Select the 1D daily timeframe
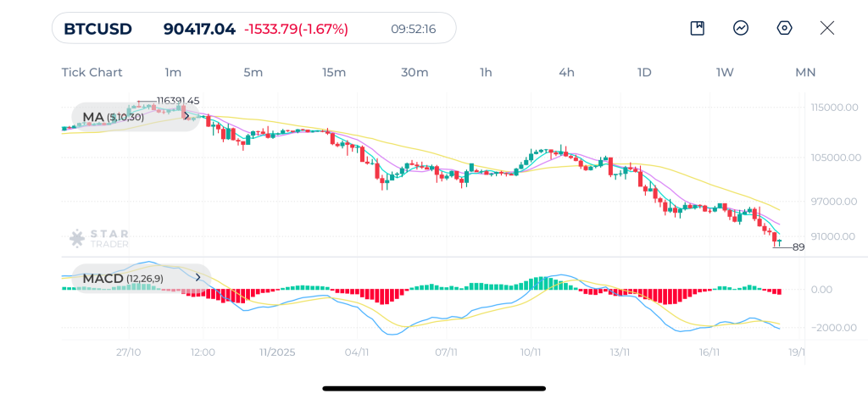Image resolution: width=868 pixels, height=399 pixels. [x=644, y=72]
